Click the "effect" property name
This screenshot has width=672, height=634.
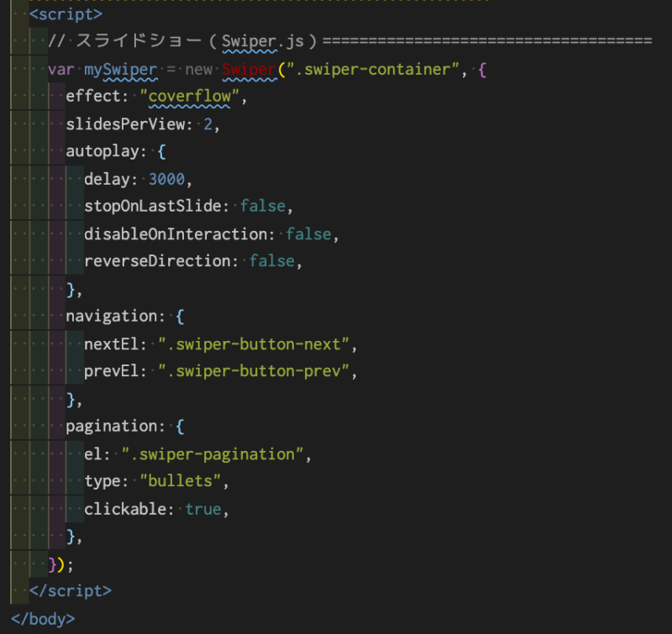(93, 97)
